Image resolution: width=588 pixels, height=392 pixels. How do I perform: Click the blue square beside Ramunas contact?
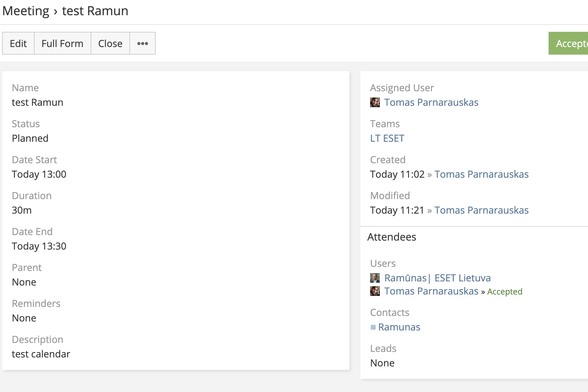point(373,327)
